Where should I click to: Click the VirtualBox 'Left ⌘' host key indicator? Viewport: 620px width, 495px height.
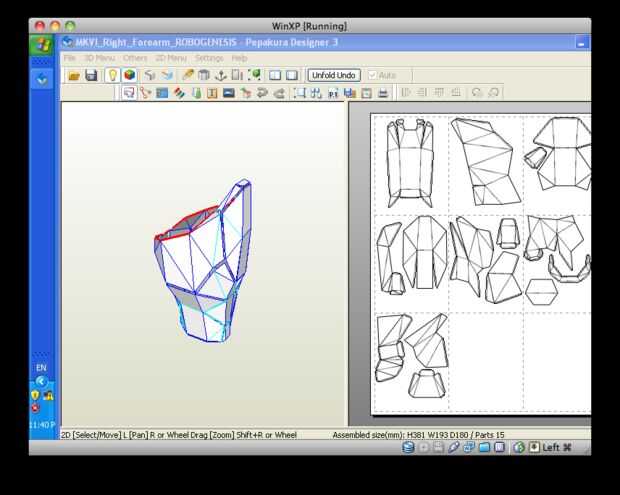[x=557, y=447]
